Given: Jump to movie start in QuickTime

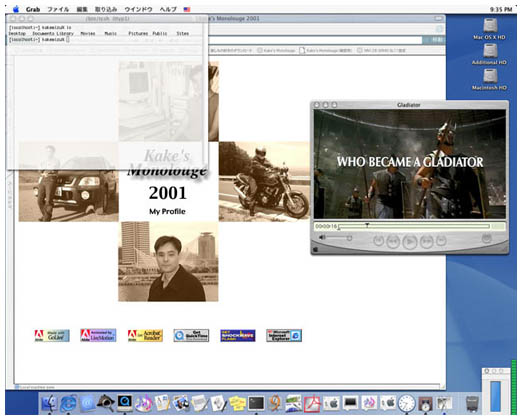Looking at the screenshot, I should [x=378, y=240].
